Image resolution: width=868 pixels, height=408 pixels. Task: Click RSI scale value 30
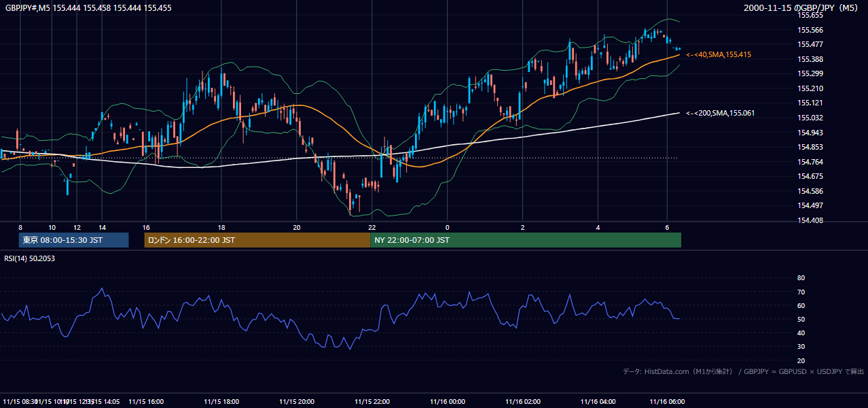pyautogui.click(x=801, y=347)
